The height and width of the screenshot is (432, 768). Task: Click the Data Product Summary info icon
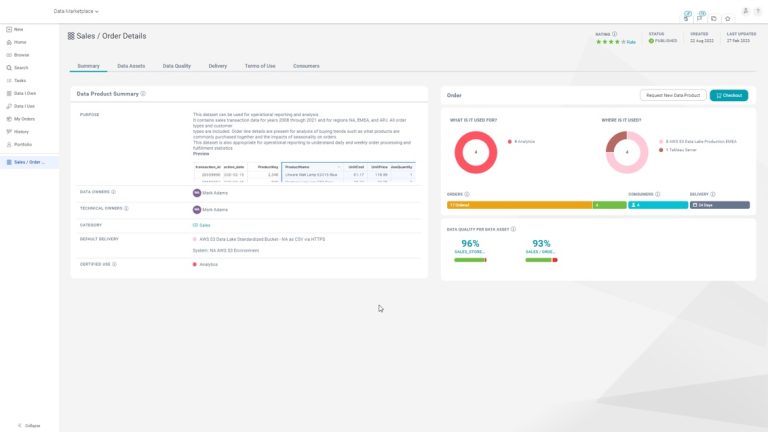pyautogui.click(x=143, y=94)
